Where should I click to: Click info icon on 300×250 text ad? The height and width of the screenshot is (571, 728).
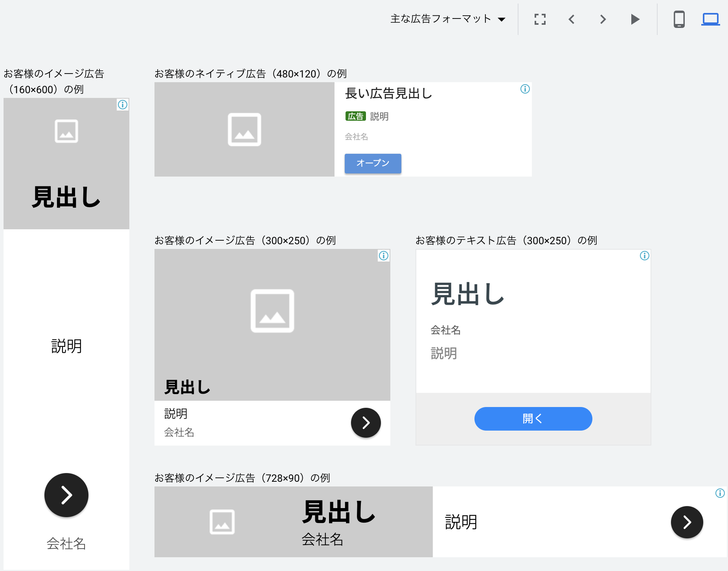pos(645,256)
